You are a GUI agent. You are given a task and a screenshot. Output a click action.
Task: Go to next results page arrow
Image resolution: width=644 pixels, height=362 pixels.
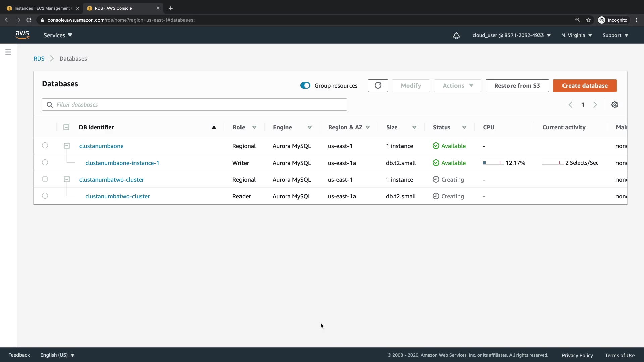click(595, 105)
